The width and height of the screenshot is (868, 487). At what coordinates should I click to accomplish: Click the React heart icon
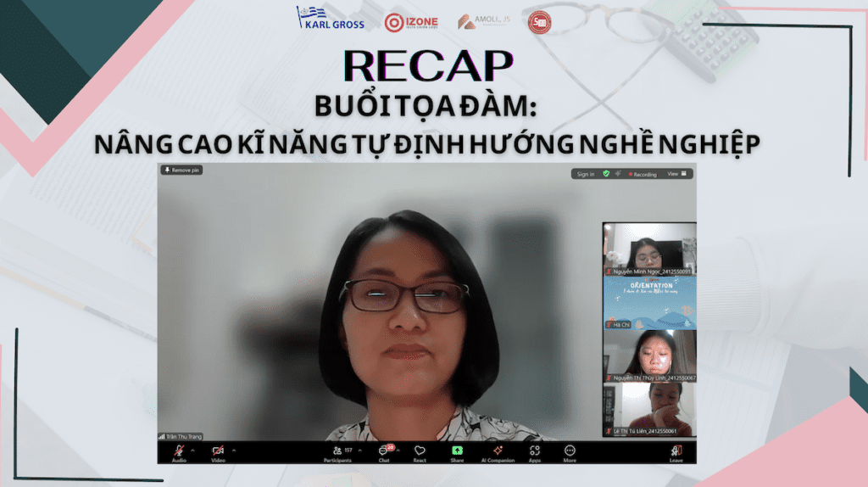420,450
